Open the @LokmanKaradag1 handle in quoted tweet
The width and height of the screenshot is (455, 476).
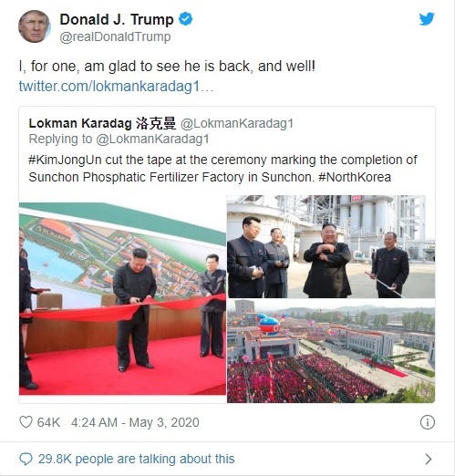coord(237,123)
